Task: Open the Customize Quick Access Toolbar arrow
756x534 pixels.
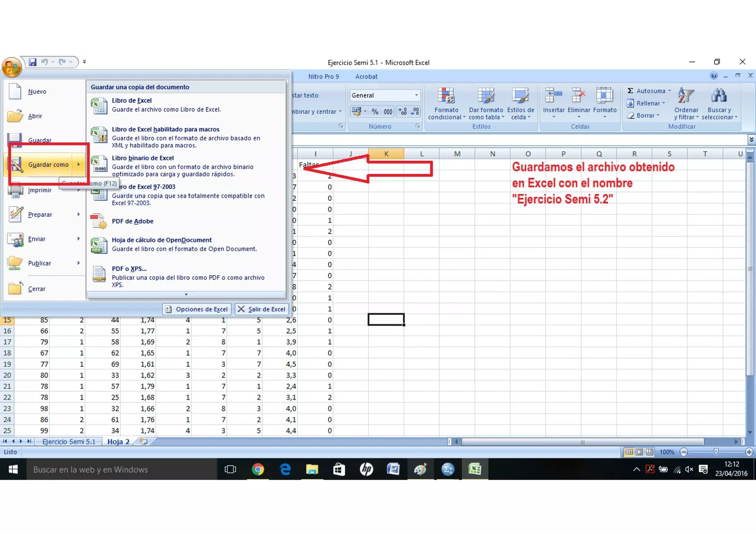Action: (x=85, y=62)
